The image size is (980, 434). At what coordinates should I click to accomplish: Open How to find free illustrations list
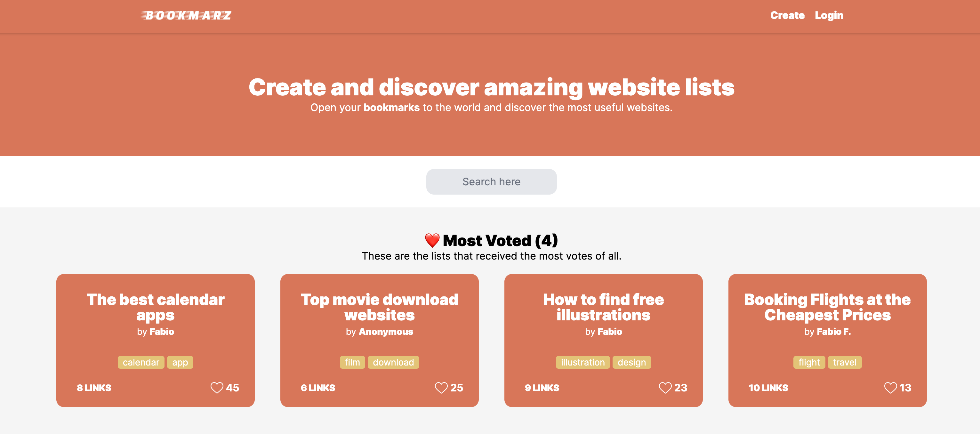click(x=603, y=307)
